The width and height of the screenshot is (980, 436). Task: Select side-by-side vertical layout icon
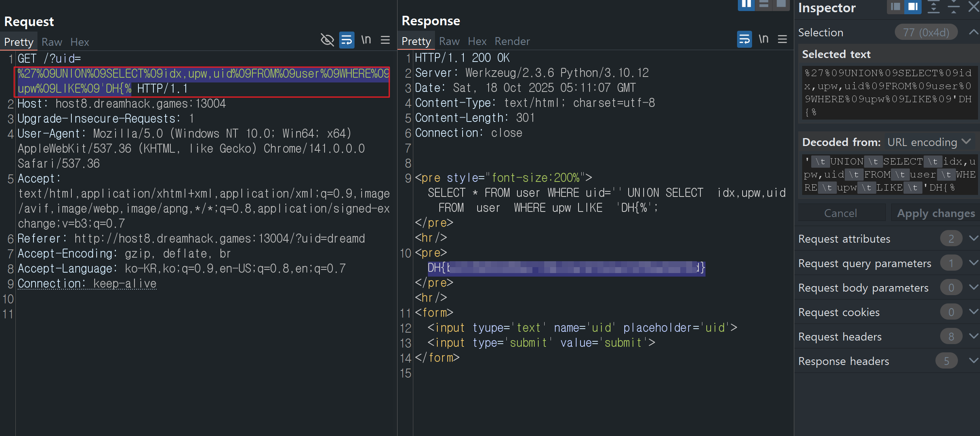coord(746,5)
